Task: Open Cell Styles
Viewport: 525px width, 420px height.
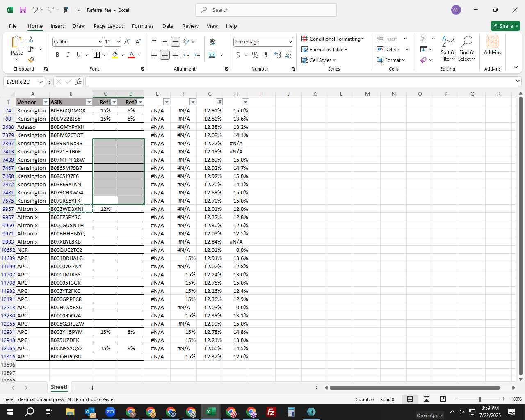Action: tap(318, 60)
